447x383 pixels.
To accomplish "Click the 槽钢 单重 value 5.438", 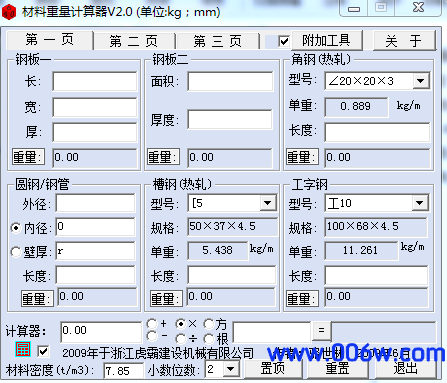I will click(x=218, y=250).
